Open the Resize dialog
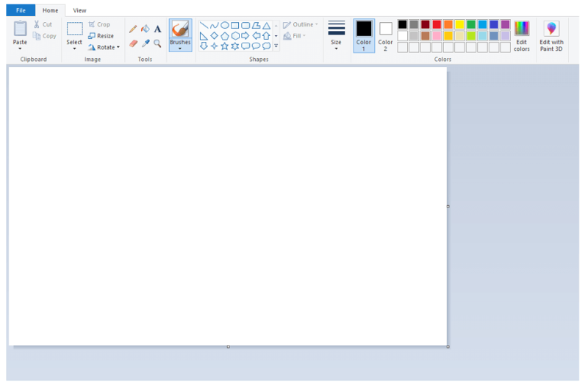Viewport: 588px width, 389px height. click(x=101, y=36)
